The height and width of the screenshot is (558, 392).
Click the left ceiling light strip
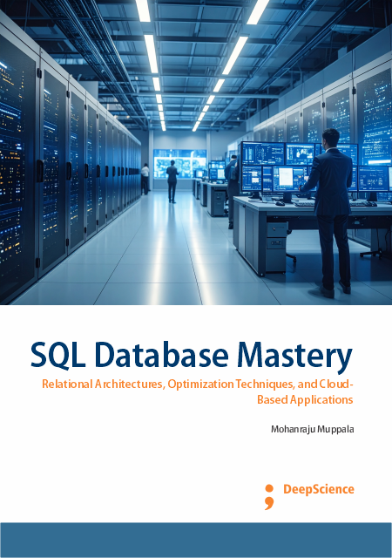coord(152,64)
